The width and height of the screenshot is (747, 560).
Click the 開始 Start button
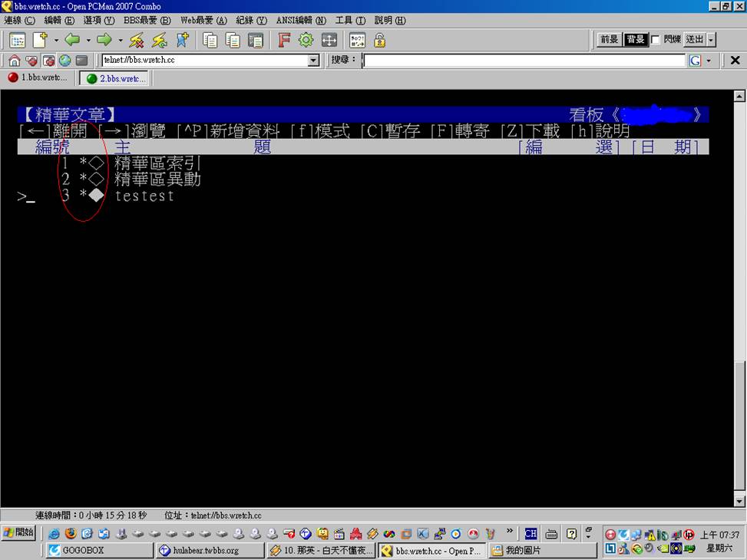coord(18,532)
